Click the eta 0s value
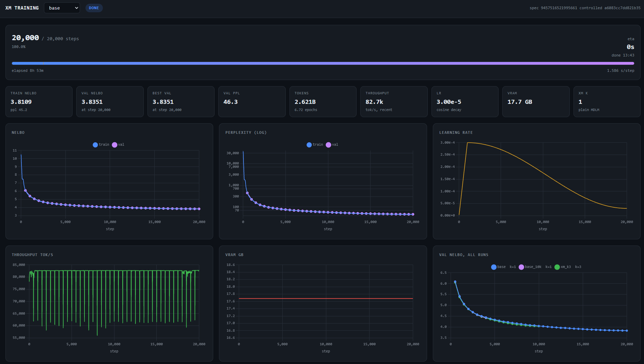 click(x=630, y=47)
